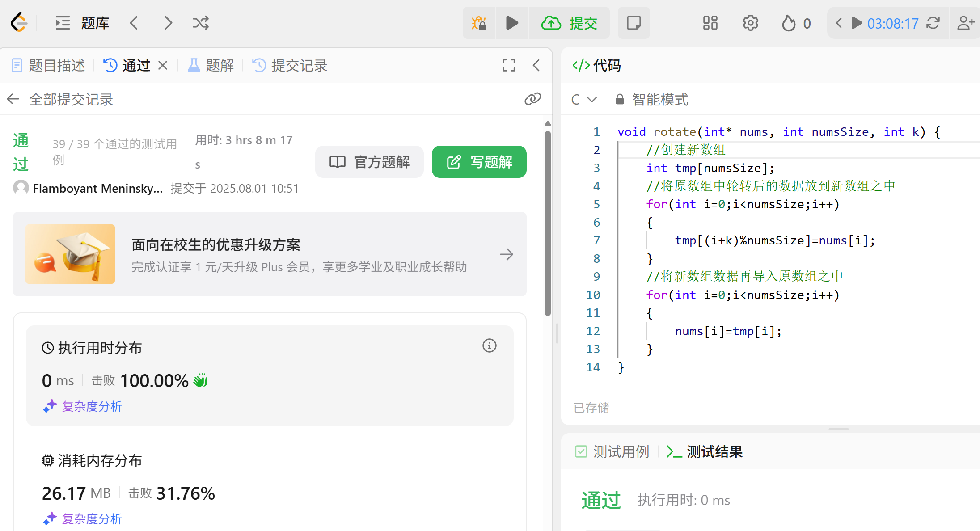Expand the student upgrade offer arrow
The image size is (980, 531).
pos(506,254)
